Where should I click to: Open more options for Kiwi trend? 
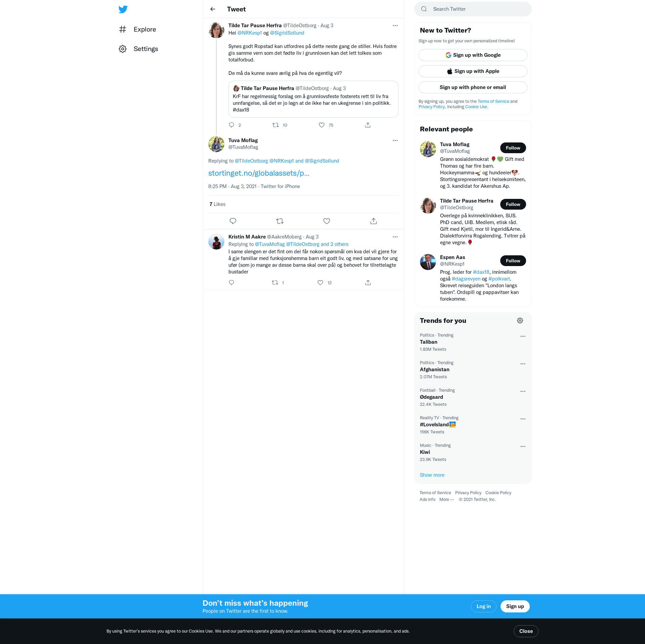coord(523,446)
